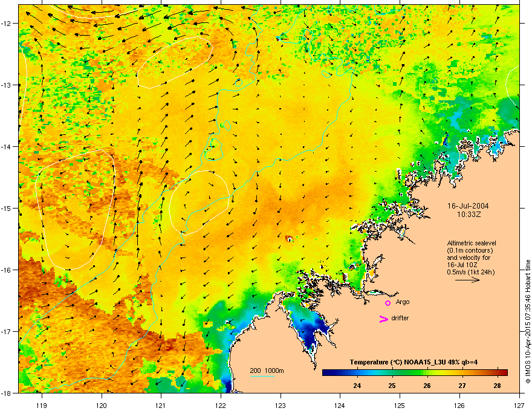Click the 26 colorbar tick label
The width and height of the screenshot is (532, 411).
coord(427,386)
